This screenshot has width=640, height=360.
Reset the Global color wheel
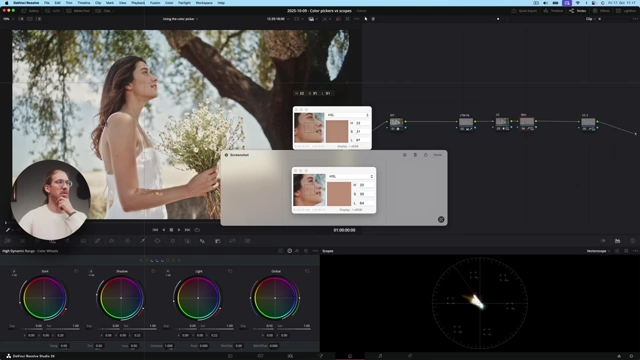pyautogui.click(x=307, y=271)
